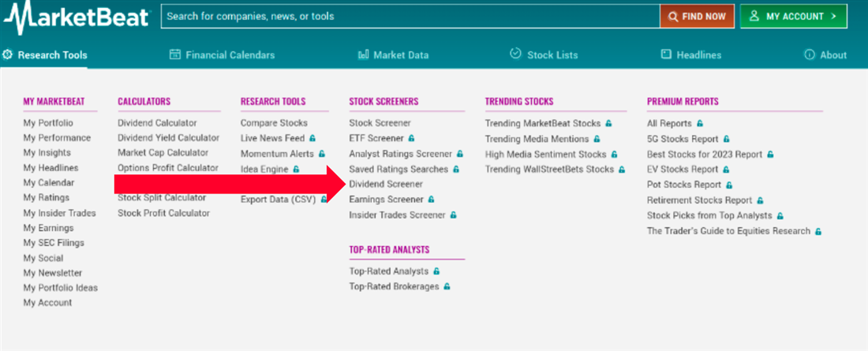
Task: Click the lock icon beside High Media Sentiment Stocks
Action: tap(614, 155)
